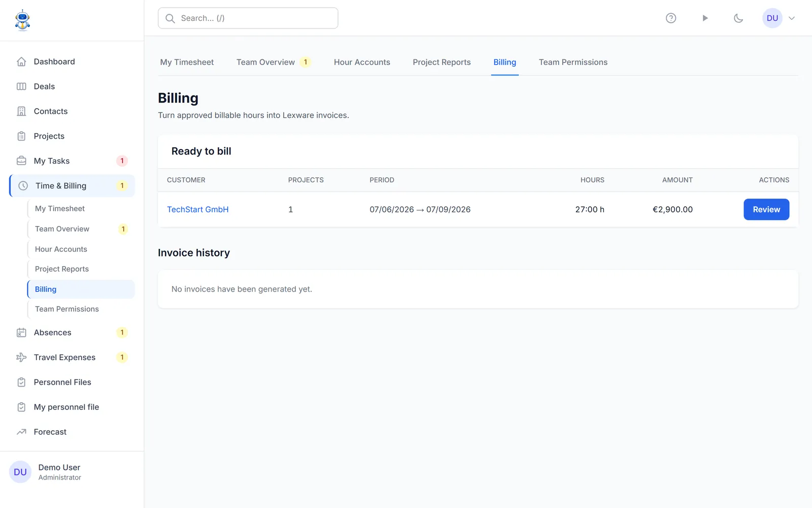Open Projects in sidebar
The height and width of the screenshot is (508, 812).
[x=72, y=136]
